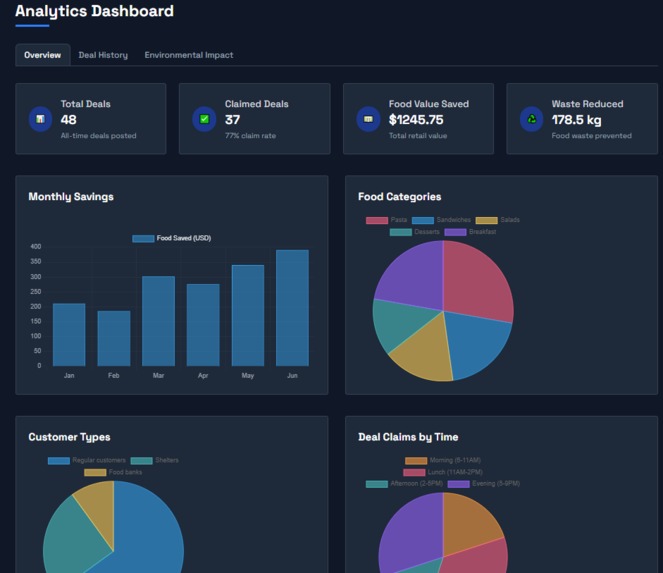The image size is (663, 573).
Task: Click the Total Deals value 48
Action: click(68, 120)
